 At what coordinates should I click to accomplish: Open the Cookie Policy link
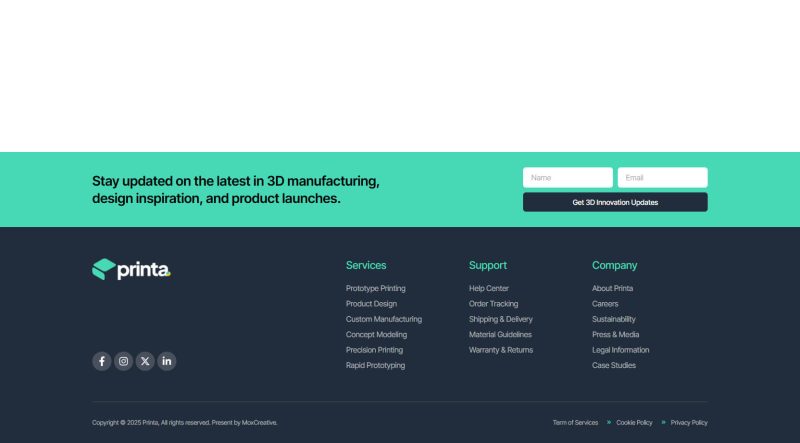(x=634, y=423)
